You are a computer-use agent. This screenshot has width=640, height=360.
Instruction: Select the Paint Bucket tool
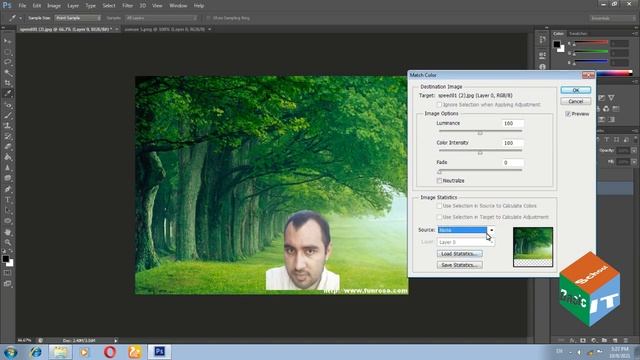(8, 157)
